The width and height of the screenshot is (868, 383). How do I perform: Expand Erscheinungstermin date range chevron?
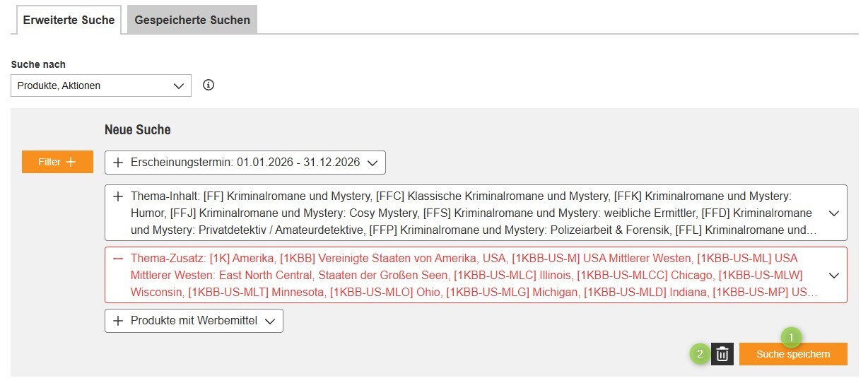point(373,163)
